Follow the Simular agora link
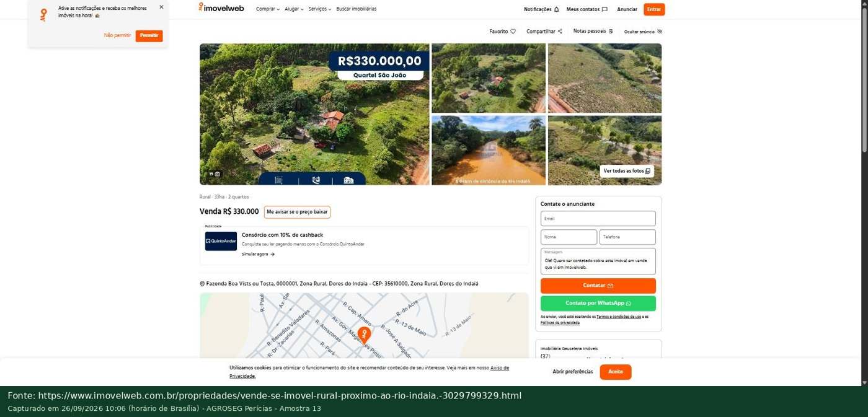868x417 pixels. pos(258,254)
